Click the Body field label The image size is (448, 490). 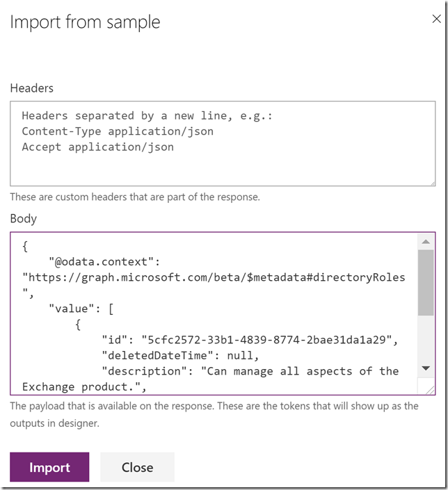point(24,218)
